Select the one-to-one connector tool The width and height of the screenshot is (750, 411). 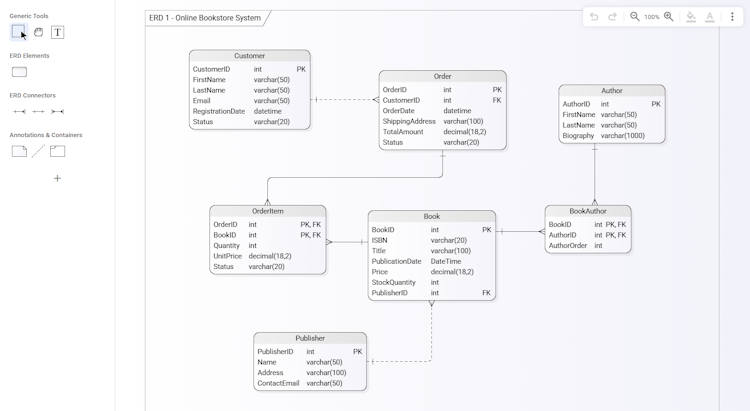(x=38, y=111)
